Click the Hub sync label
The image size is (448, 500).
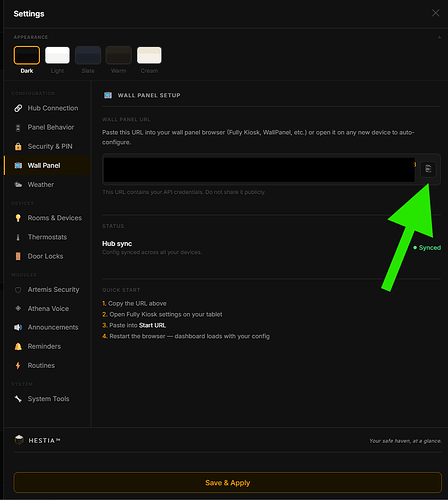point(117,244)
